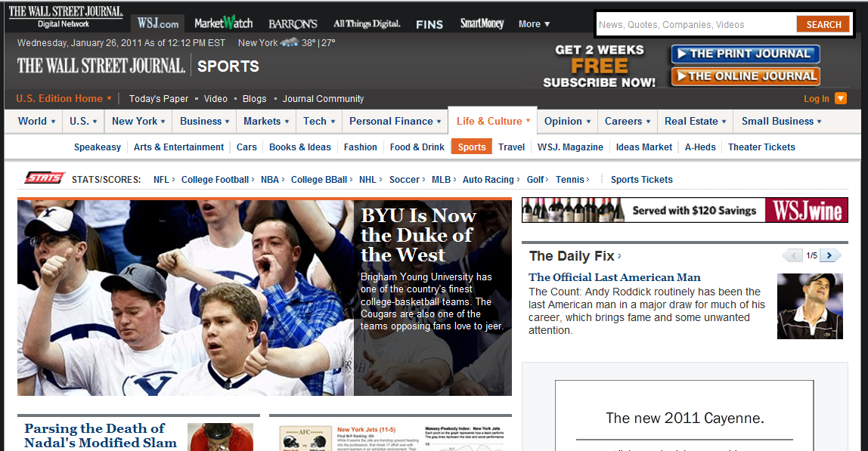Open the WSJ wine banner ad

(685, 210)
